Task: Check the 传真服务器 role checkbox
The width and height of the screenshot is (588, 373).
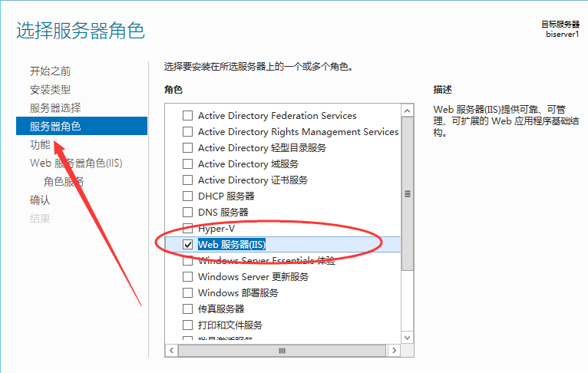Action: (187, 309)
